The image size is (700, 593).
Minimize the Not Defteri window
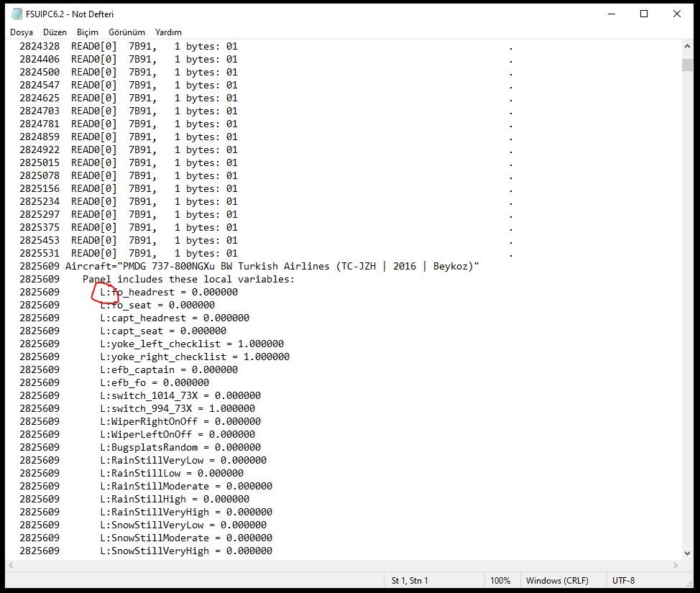tap(612, 14)
